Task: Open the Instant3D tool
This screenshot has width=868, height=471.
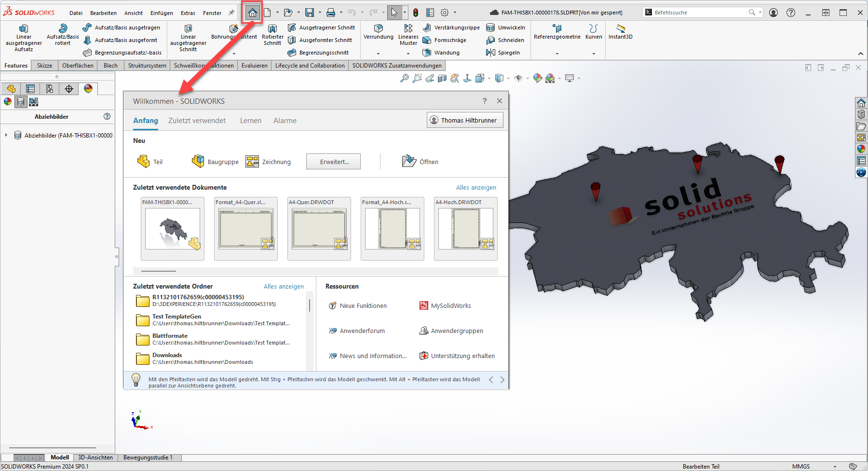Action: click(620, 32)
